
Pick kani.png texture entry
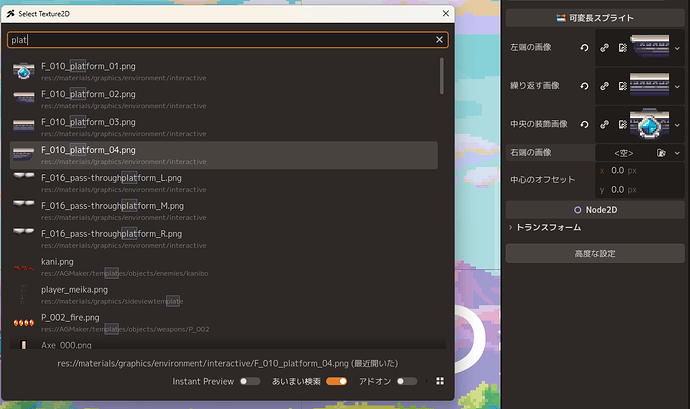(224, 267)
